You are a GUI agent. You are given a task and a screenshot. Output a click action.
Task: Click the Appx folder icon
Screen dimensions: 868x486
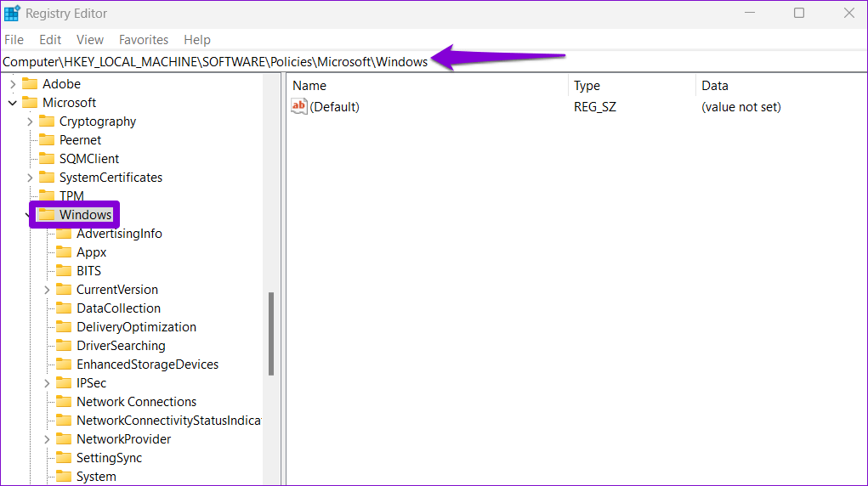64,251
